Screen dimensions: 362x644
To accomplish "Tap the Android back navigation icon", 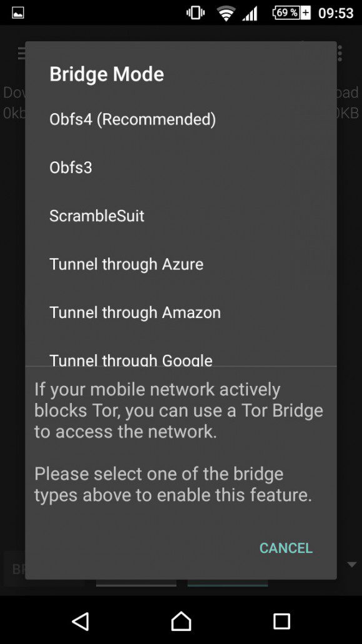I will [x=81, y=622].
